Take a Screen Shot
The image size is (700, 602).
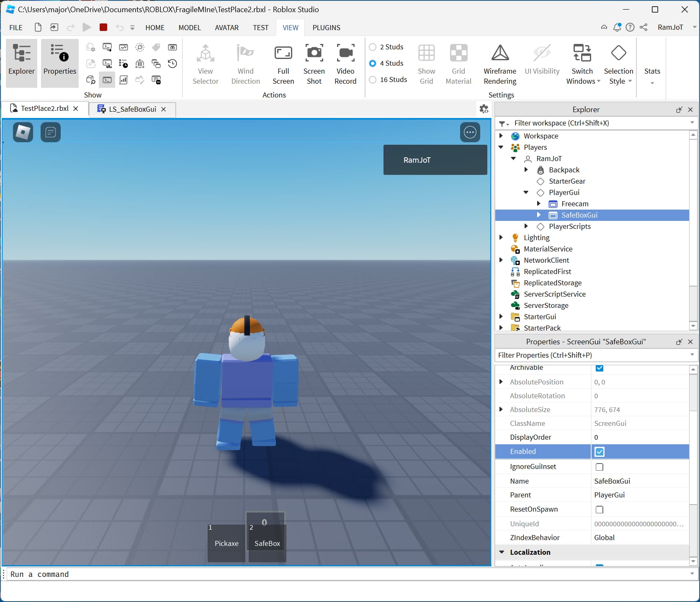[x=314, y=63]
